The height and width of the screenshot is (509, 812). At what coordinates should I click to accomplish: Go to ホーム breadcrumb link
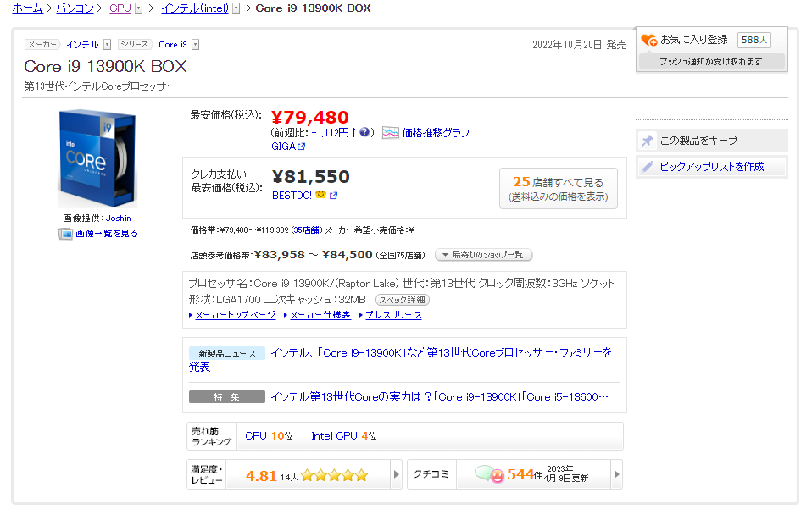27,8
